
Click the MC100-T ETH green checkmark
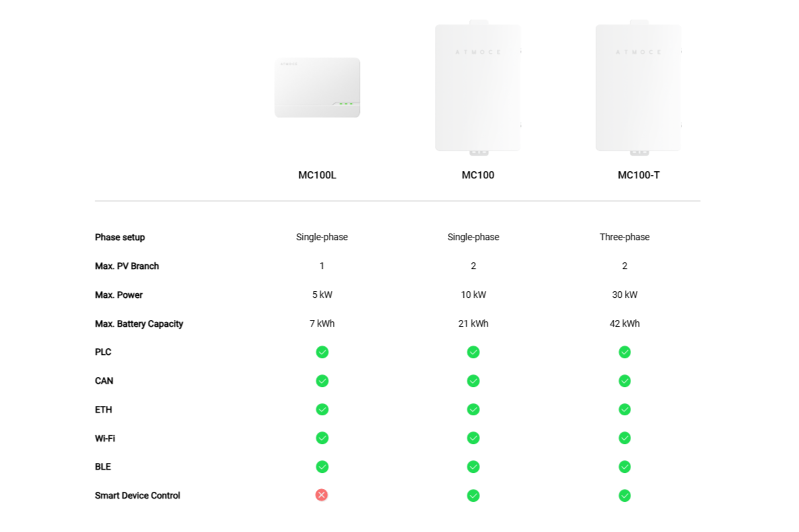624,409
